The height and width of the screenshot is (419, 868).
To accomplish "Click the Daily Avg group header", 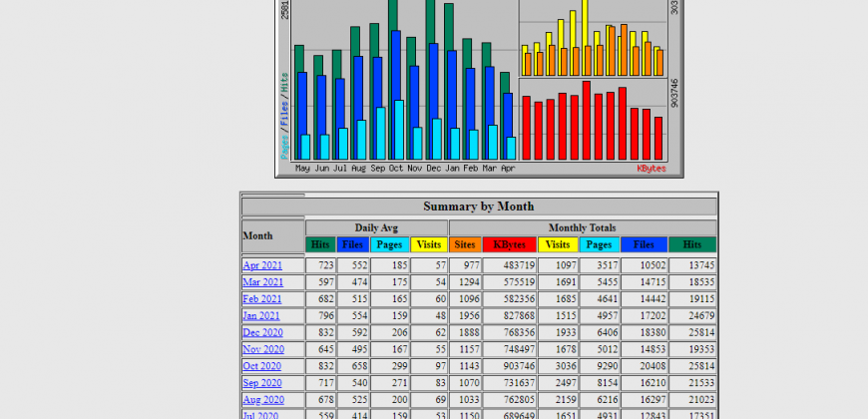I will [x=376, y=227].
